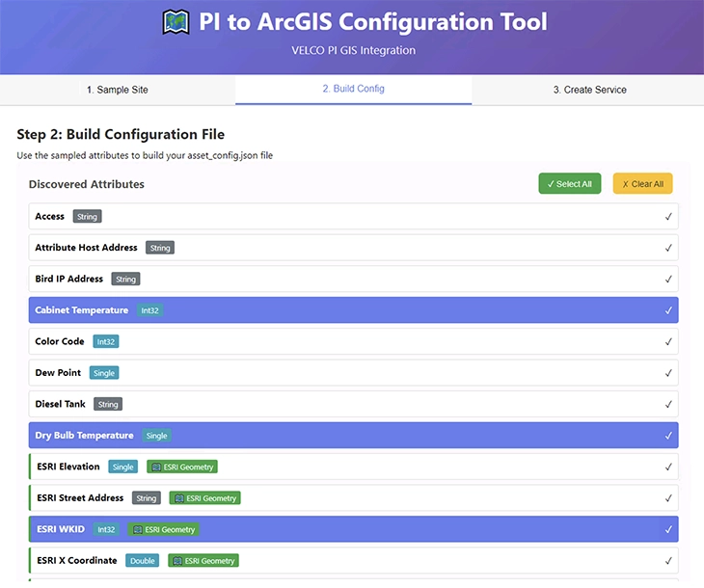The height and width of the screenshot is (588, 704).
Task: Switch to the Build Config tab
Action: tap(353, 89)
